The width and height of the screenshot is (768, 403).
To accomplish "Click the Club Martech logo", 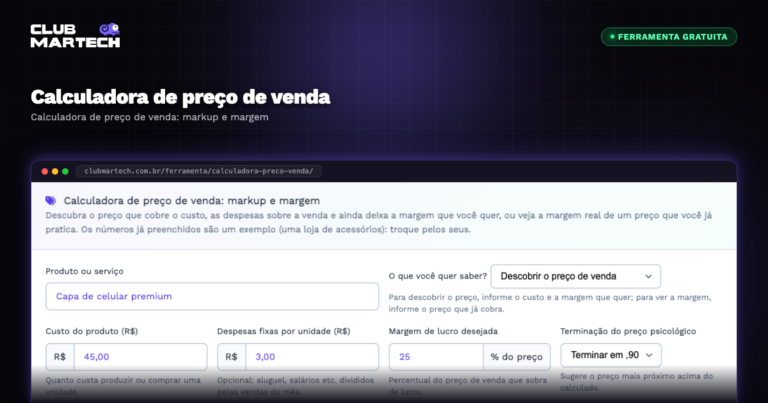I will 75,36.
